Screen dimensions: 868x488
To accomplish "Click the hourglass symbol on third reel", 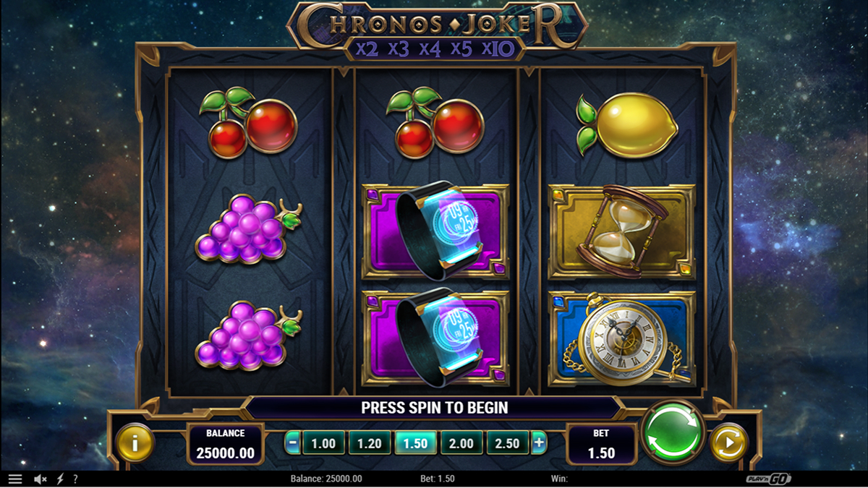I will click(x=622, y=231).
